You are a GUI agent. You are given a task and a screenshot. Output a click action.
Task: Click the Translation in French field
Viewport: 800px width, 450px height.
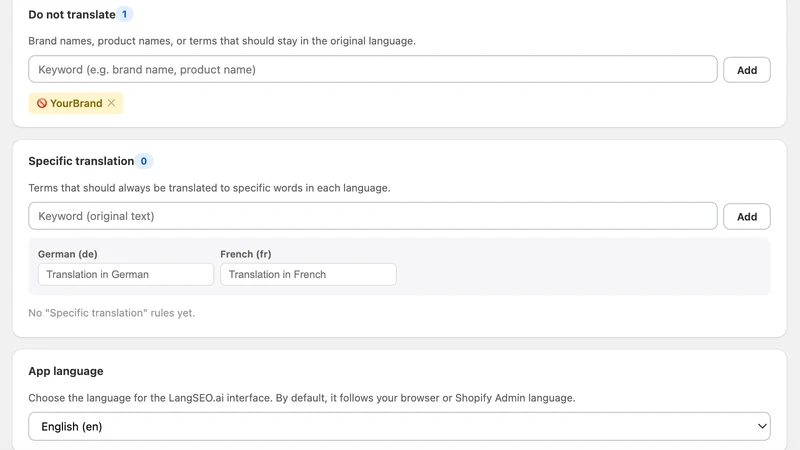tap(308, 274)
